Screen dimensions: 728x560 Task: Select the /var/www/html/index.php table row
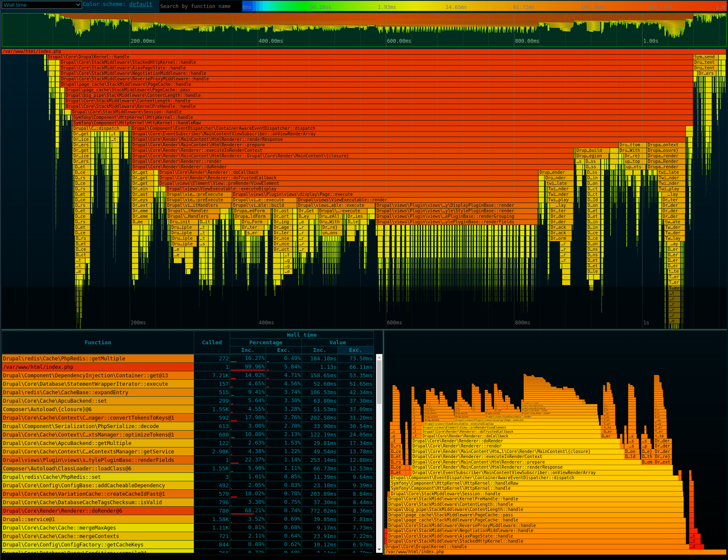(x=98, y=367)
